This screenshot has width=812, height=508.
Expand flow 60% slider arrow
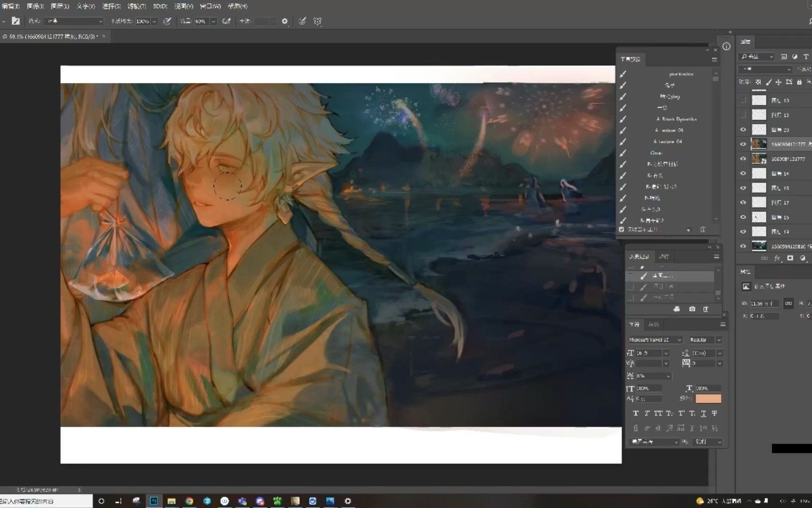click(x=213, y=21)
